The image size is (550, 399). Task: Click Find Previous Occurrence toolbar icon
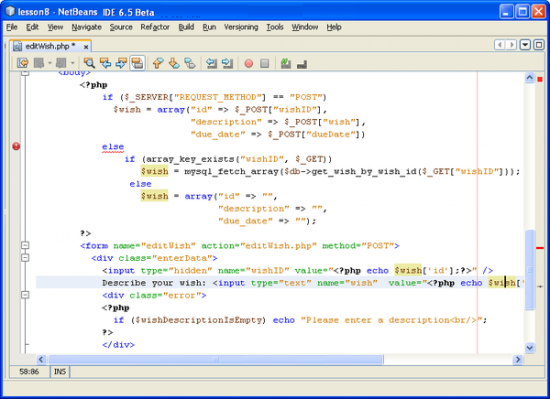(x=105, y=63)
